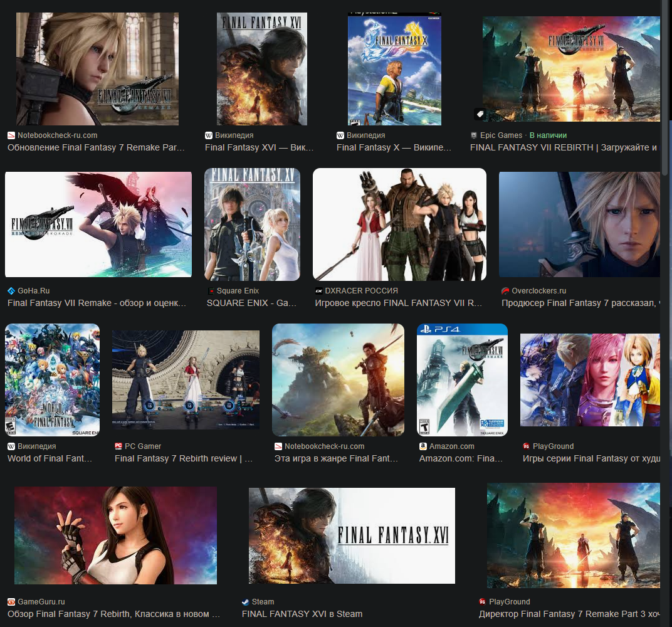Click the 'GoHa.Ru' source name
This screenshot has width=672, height=627.
click(x=33, y=291)
